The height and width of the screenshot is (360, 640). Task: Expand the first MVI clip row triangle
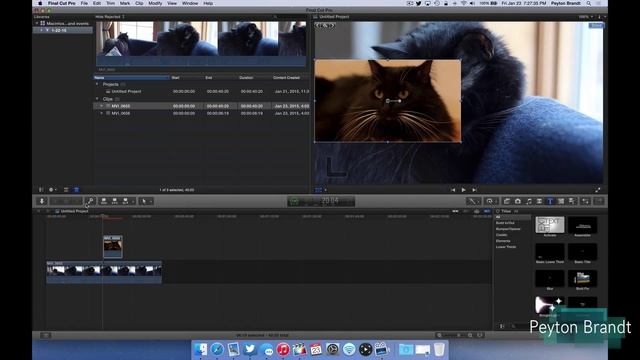[x=102, y=106]
